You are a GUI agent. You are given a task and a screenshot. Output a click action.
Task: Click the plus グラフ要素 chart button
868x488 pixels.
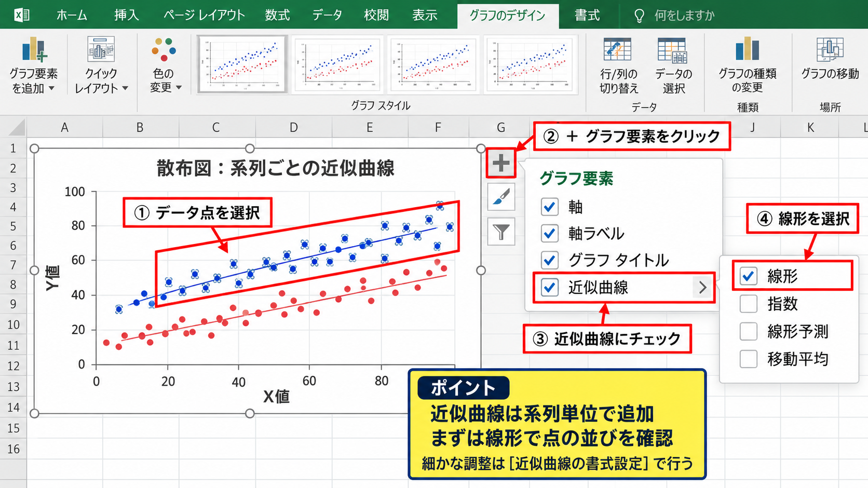click(x=501, y=163)
